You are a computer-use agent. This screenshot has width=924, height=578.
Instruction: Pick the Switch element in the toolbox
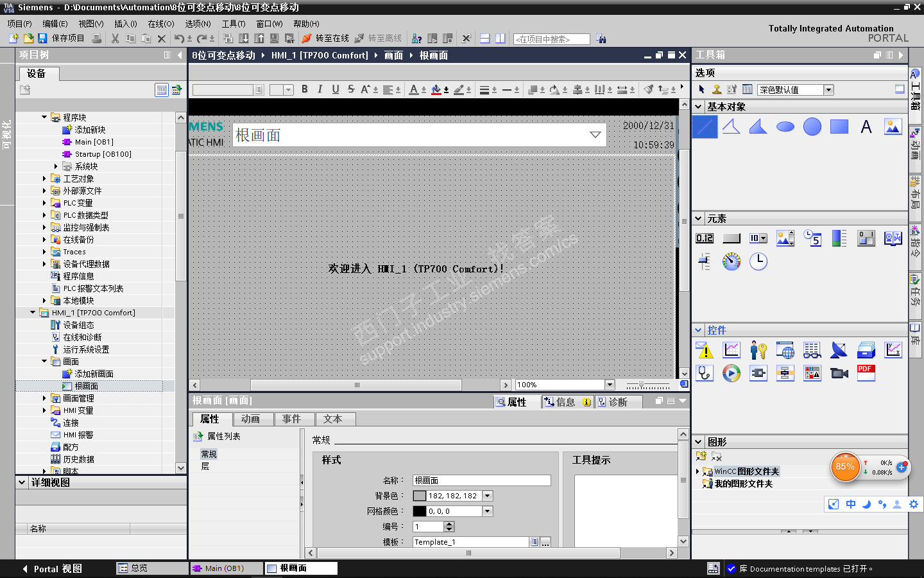pyautogui.click(x=866, y=238)
